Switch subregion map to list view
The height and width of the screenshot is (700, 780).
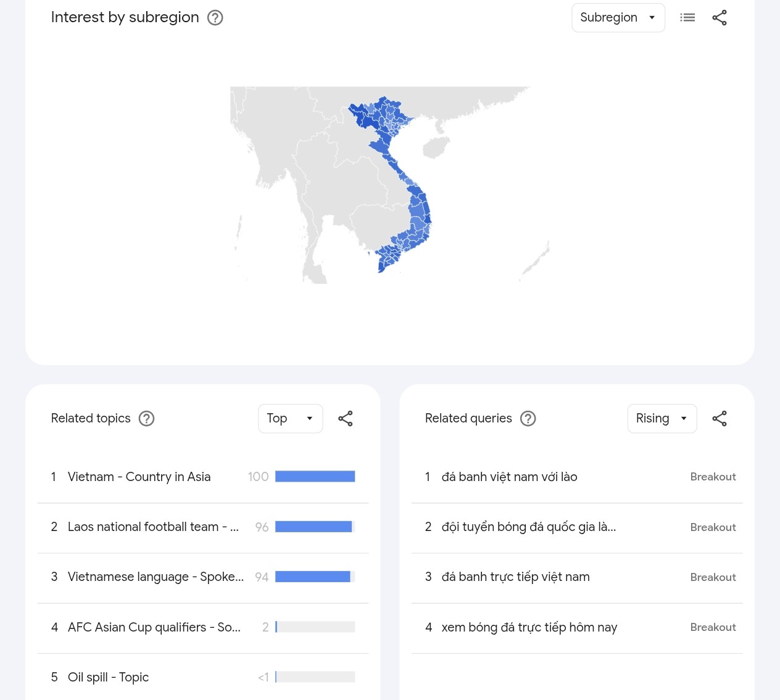coord(687,18)
